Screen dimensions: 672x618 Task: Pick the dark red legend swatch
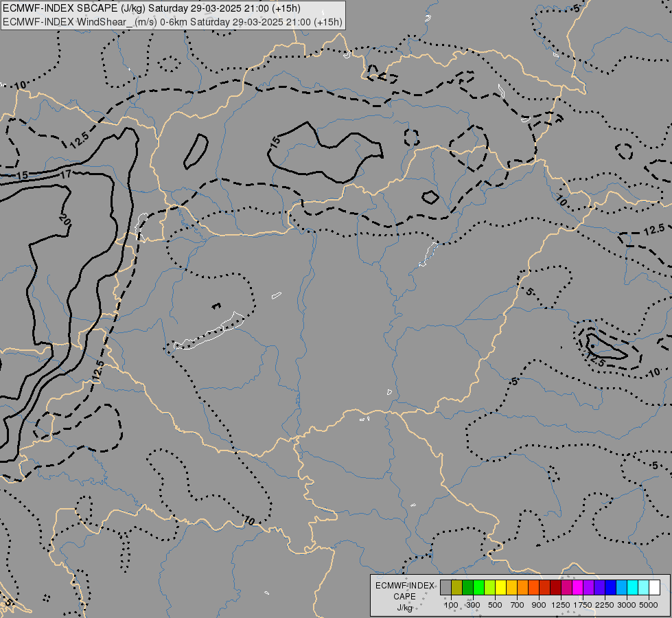click(555, 587)
